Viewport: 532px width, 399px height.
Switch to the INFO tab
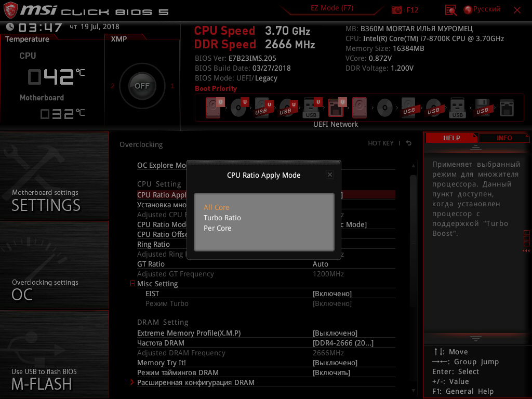(504, 138)
